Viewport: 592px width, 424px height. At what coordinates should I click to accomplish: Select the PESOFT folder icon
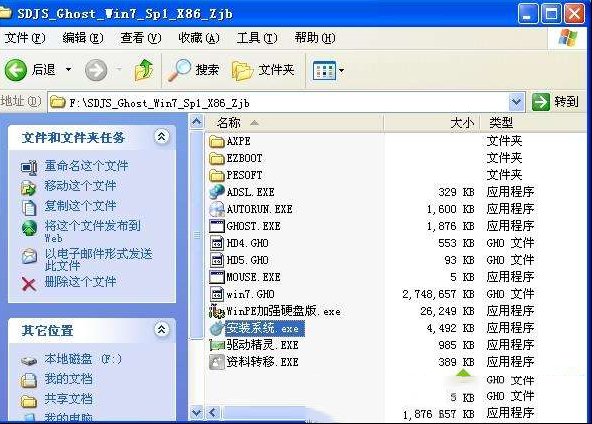[217, 176]
